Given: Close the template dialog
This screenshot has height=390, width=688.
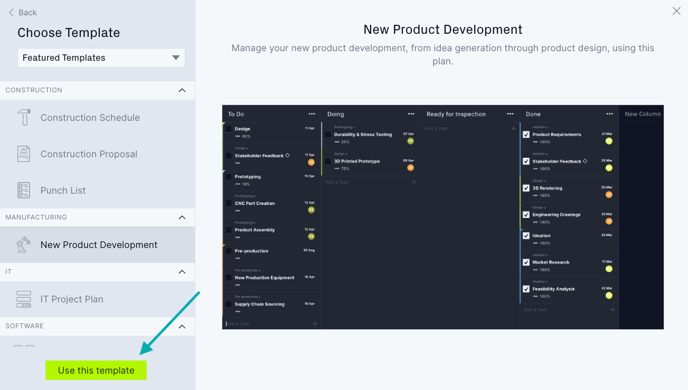Looking at the screenshot, I should coord(676,11).
